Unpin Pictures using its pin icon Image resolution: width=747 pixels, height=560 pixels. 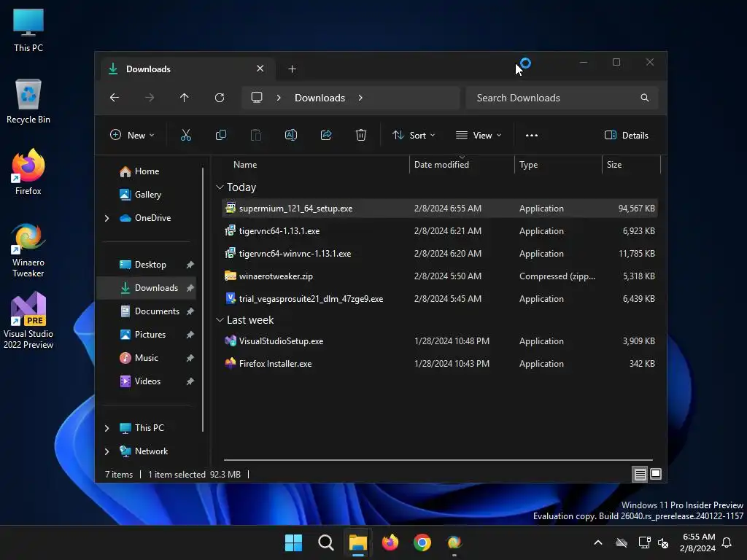(190, 335)
